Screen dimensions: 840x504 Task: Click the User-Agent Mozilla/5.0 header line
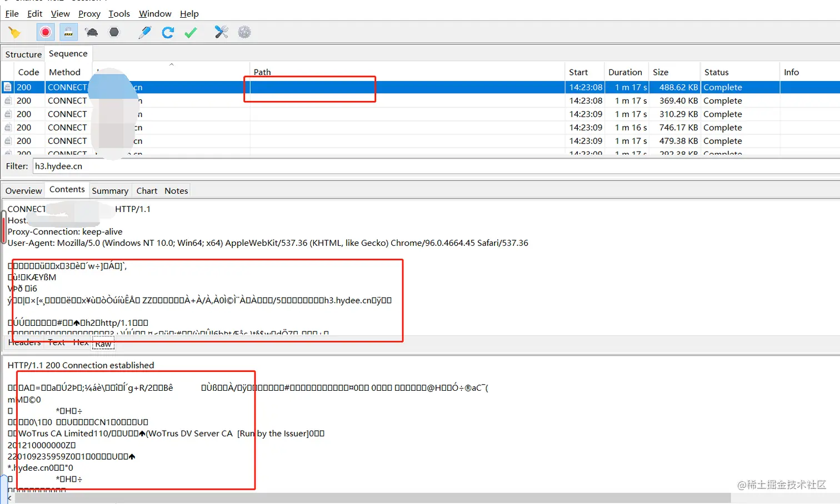tap(268, 243)
